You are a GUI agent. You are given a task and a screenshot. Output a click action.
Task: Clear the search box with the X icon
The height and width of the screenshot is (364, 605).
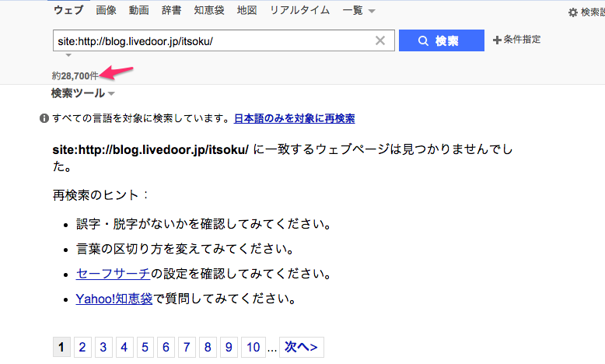380,40
